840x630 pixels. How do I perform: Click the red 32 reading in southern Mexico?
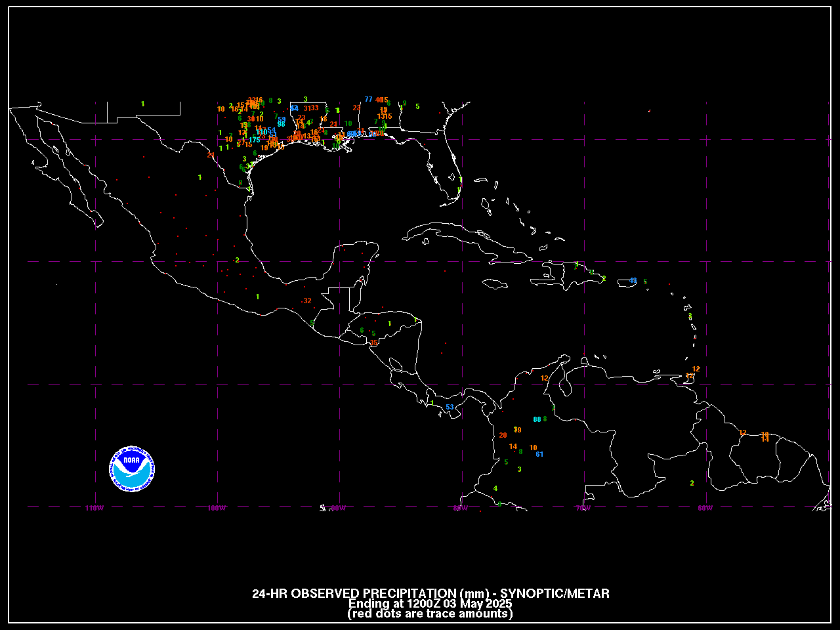pos(307,301)
